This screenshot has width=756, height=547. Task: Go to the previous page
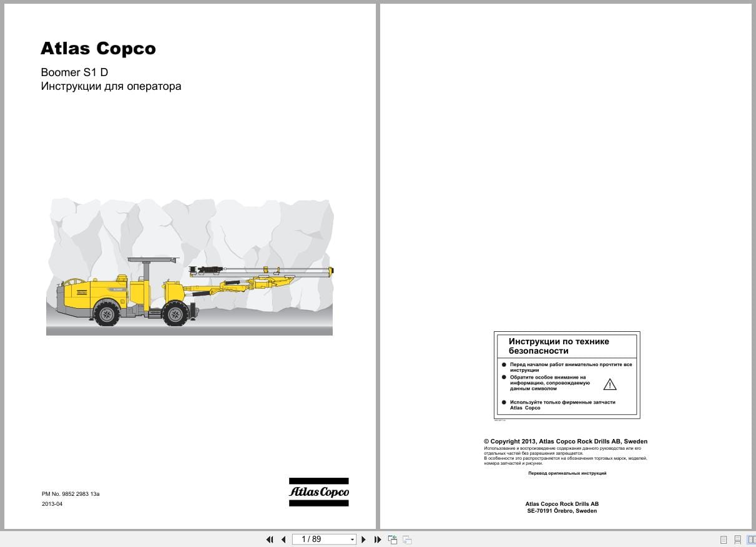pyautogui.click(x=283, y=540)
